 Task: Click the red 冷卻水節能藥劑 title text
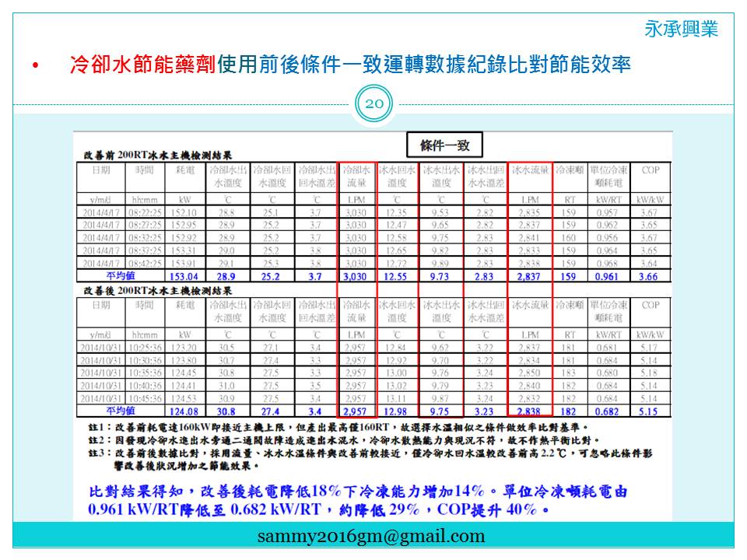[143, 65]
